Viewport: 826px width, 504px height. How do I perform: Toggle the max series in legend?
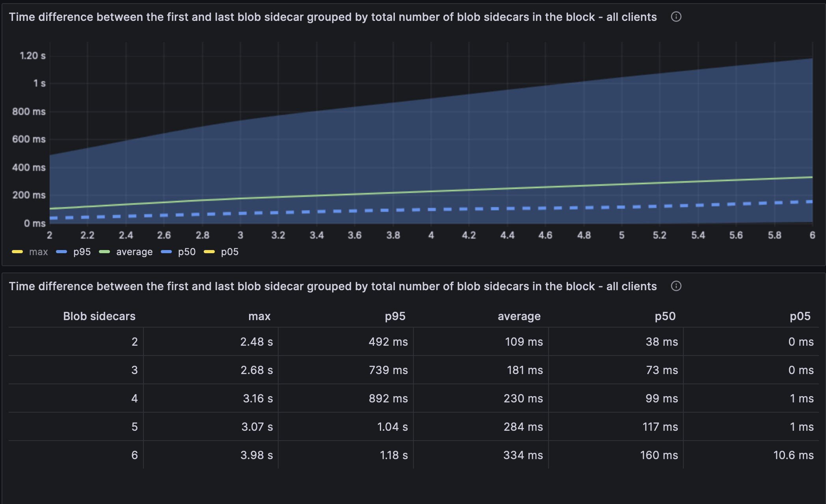[x=38, y=252]
